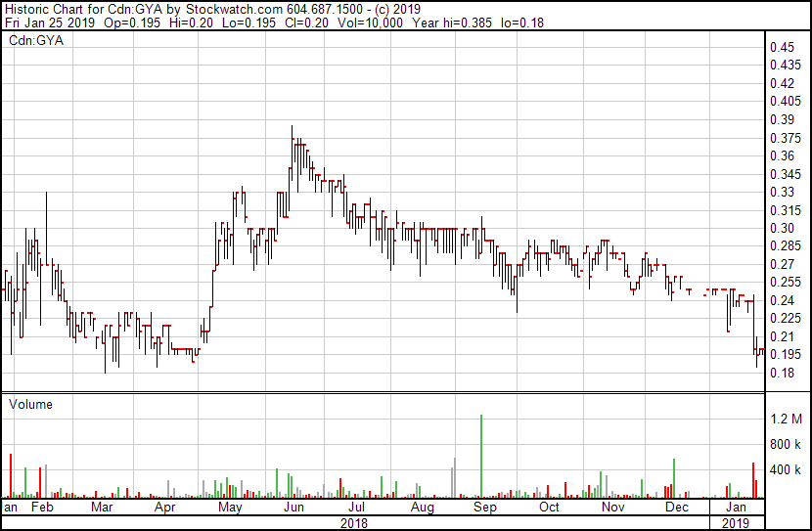Click the '1.2 M' volume axis label
The image size is (812, 531).
[787, 419]
